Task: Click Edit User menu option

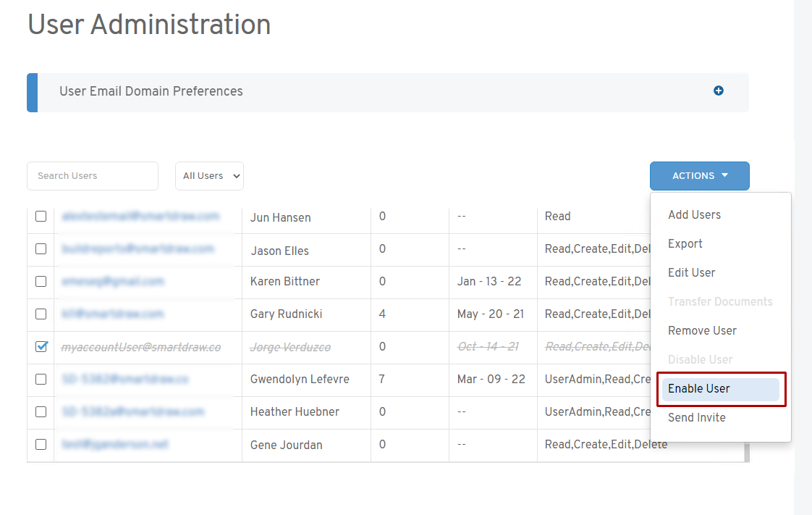Action: pos(691,272)
